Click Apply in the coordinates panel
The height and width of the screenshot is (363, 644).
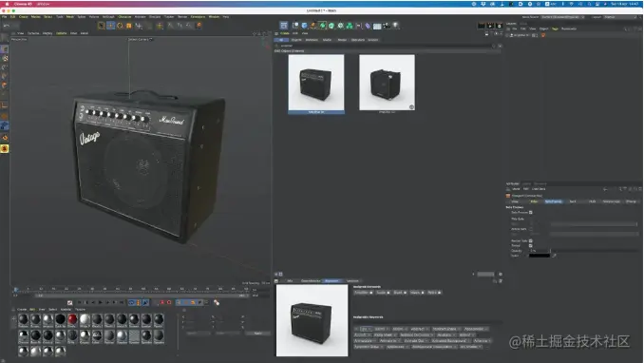pos(258,334)
